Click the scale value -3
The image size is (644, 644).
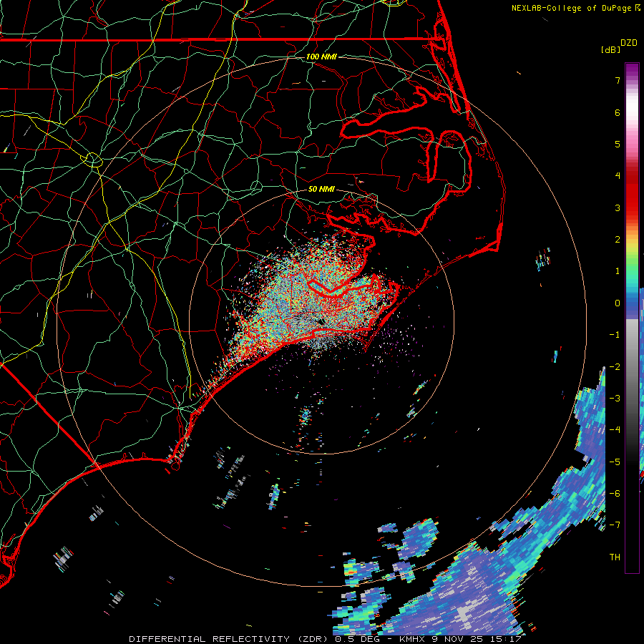click(615, 398)
